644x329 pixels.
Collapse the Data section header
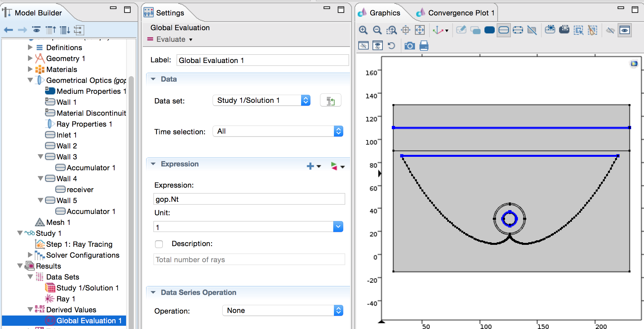153,79
